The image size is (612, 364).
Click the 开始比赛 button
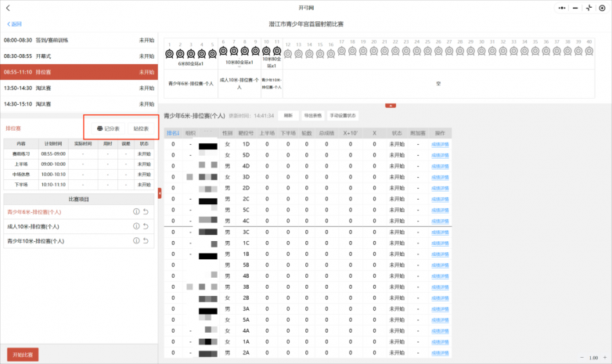(x=23, y=355)
